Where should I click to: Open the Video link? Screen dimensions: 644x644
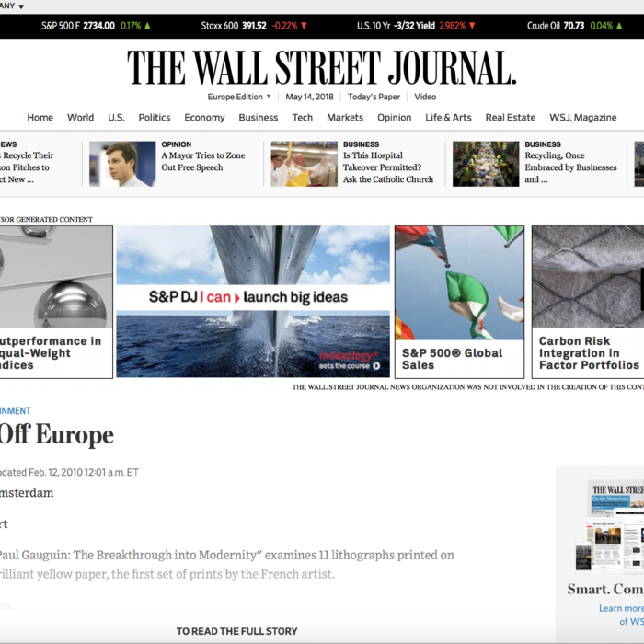click(x=425, y=97)
